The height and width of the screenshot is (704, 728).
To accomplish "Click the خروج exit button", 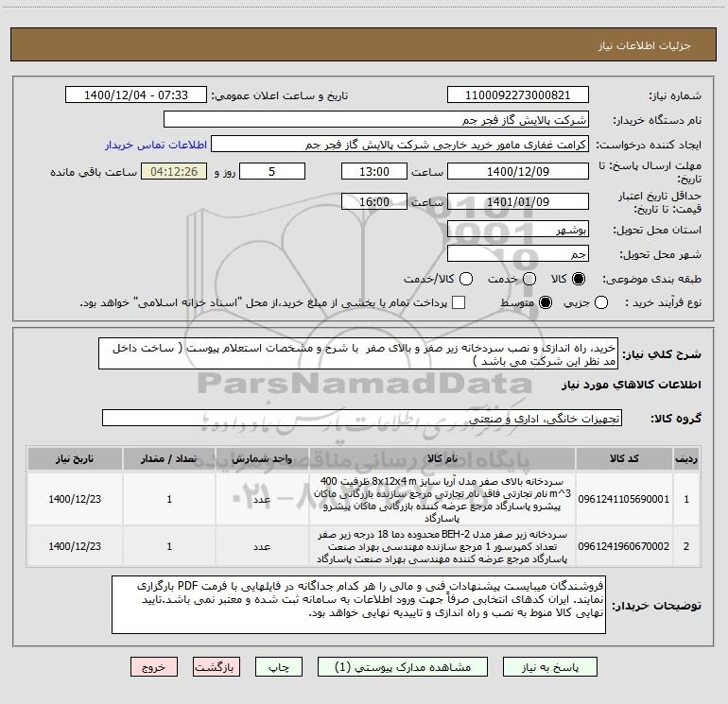I will click(x=154, y=667).
